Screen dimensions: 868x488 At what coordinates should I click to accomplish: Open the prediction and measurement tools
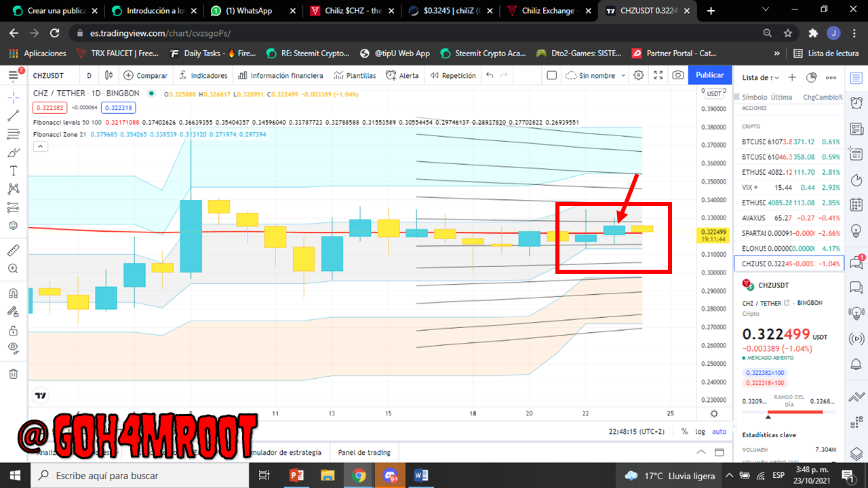[14, 207]
